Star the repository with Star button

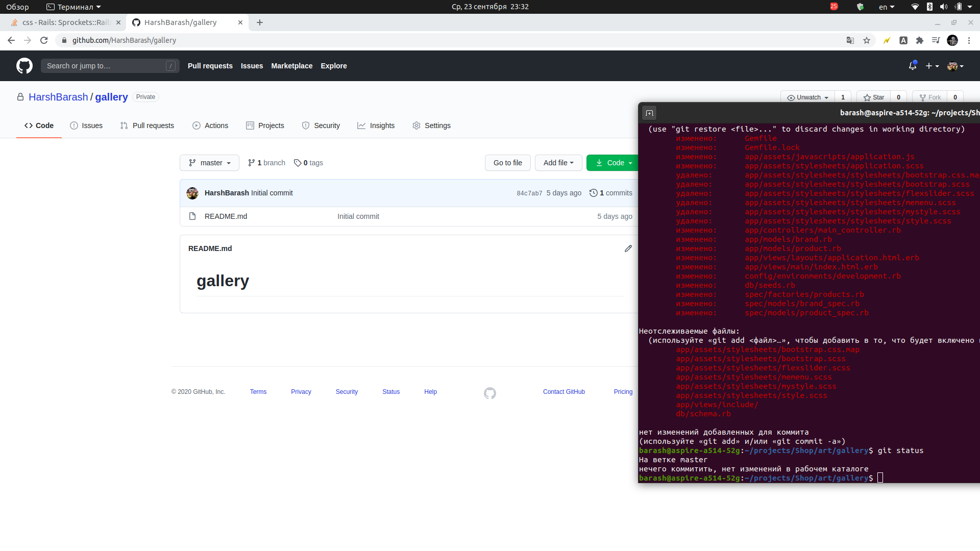tap(873, 97)
